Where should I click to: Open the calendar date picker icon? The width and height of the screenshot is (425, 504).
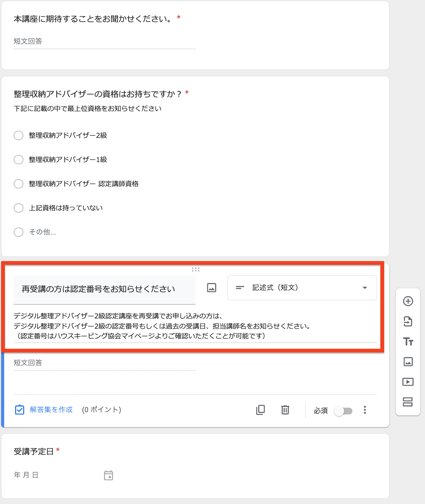point(109,475)
